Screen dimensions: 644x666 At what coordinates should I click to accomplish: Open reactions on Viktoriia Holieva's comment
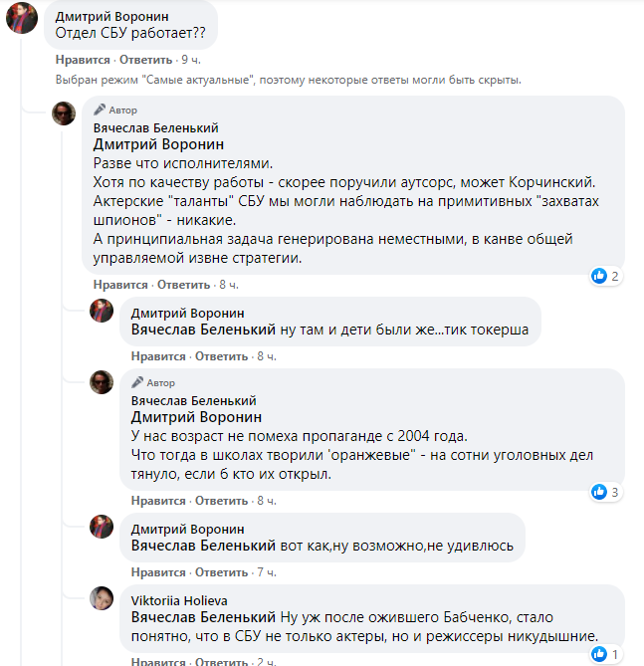click(x=599, y=653)
